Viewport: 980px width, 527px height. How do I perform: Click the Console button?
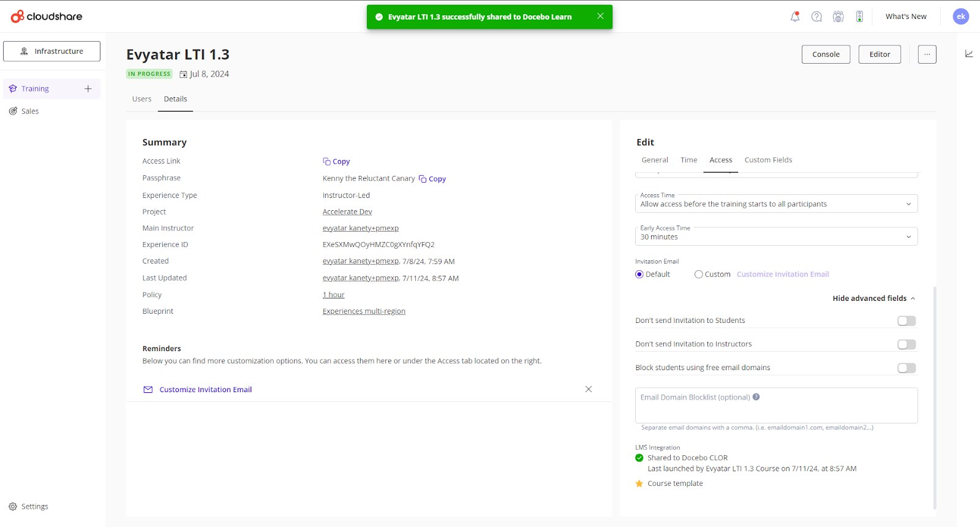click(x=826, y=55)
